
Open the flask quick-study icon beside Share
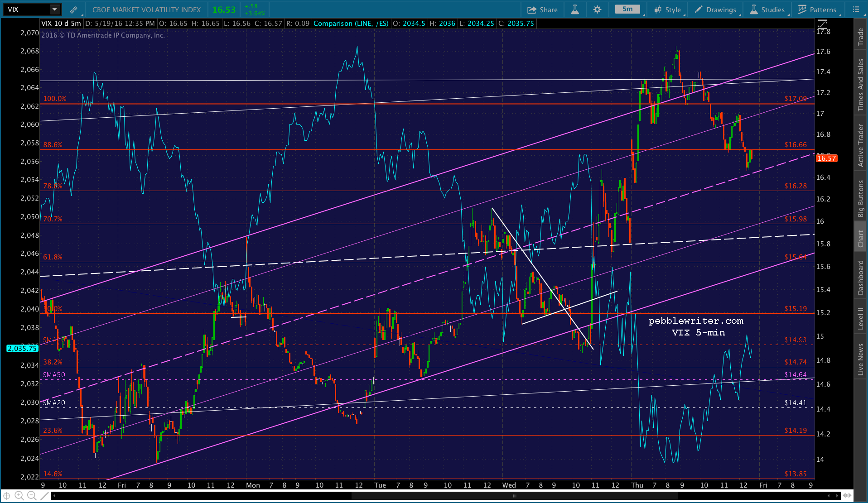575,10
